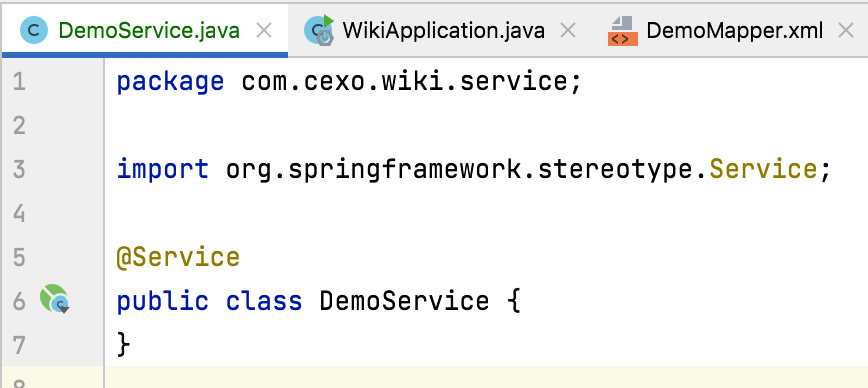
Task: Click the Service class name in the import statement
Action: pyautogui.click(x=763, y=169)
